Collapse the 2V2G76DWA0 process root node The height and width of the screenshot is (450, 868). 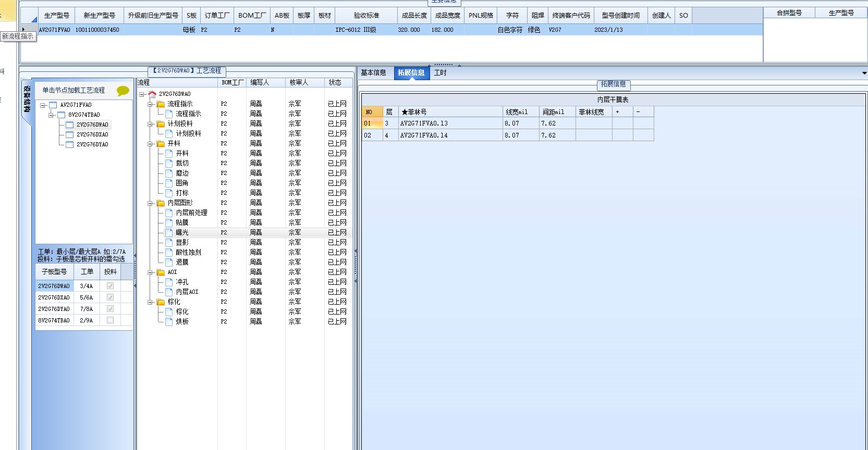(142, 94)
